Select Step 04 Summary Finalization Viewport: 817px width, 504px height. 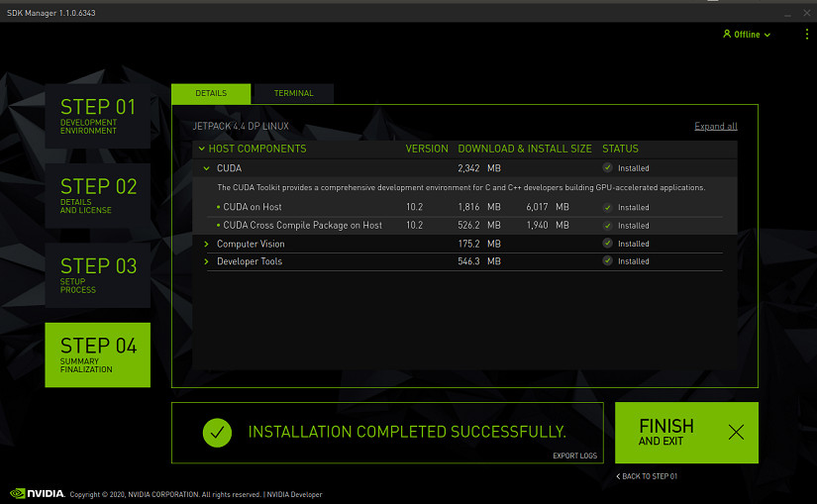98,354
